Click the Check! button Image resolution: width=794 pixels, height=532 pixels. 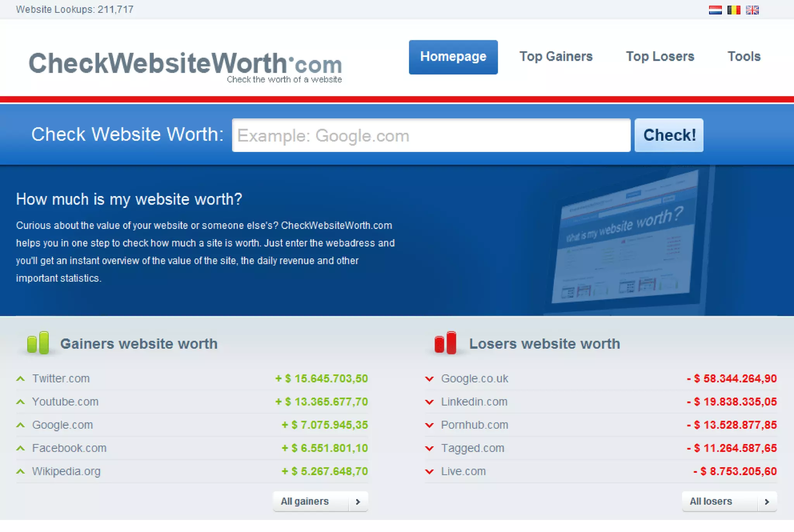point(669,135)
